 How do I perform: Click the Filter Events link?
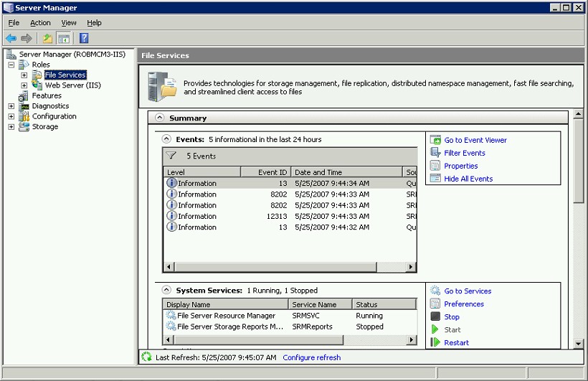[x=464, y=153]
